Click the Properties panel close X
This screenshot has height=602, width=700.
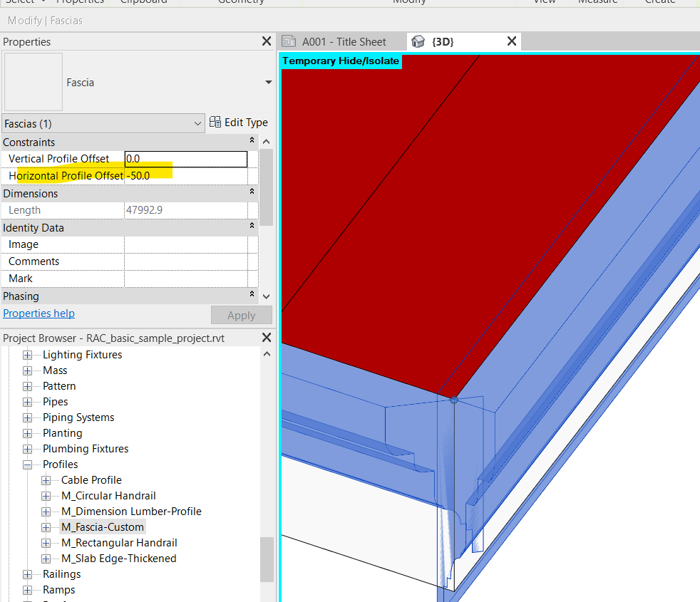pos(266,41)
